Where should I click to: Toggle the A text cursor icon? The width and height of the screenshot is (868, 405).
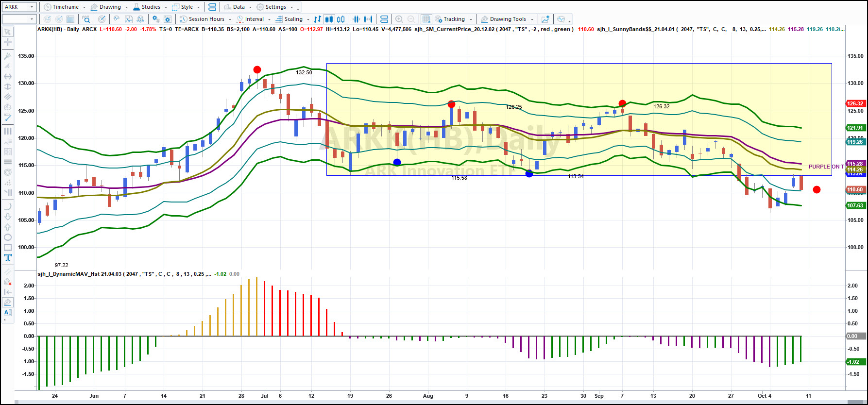click(x=8, y=312)
